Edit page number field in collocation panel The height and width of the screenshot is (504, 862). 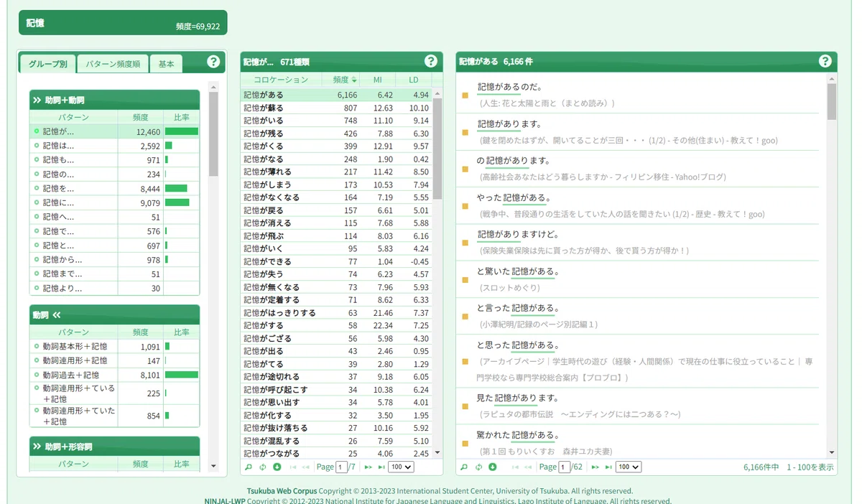(x=342, y=467)
